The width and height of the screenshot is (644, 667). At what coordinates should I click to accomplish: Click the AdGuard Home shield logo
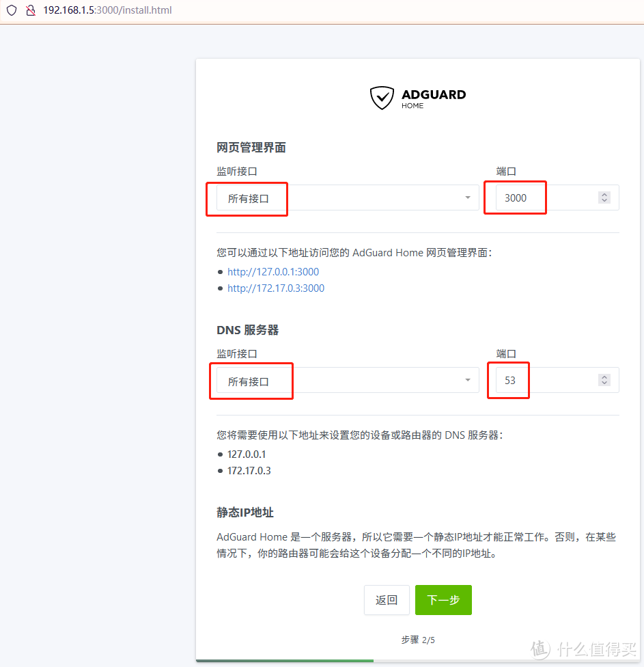(x=382, y=98)
